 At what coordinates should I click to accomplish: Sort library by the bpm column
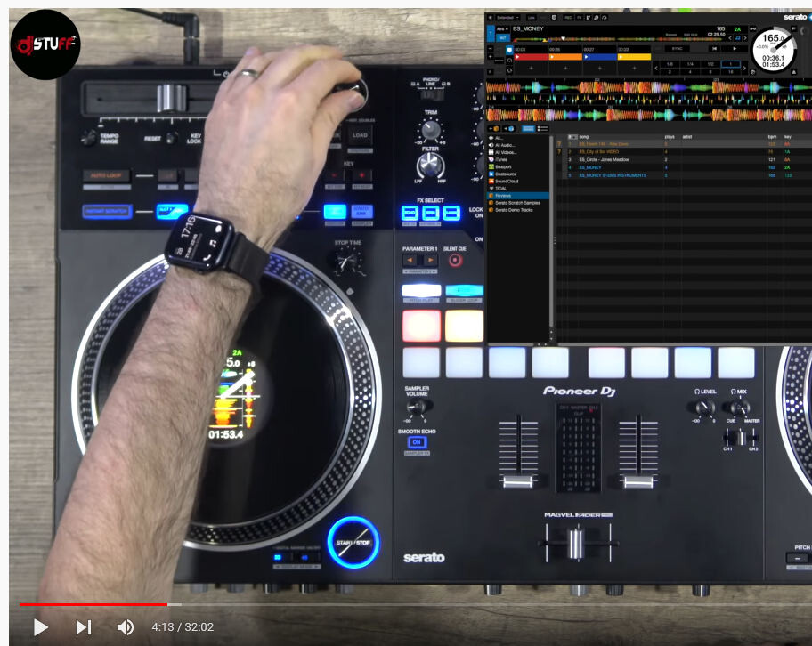[772, 137]
